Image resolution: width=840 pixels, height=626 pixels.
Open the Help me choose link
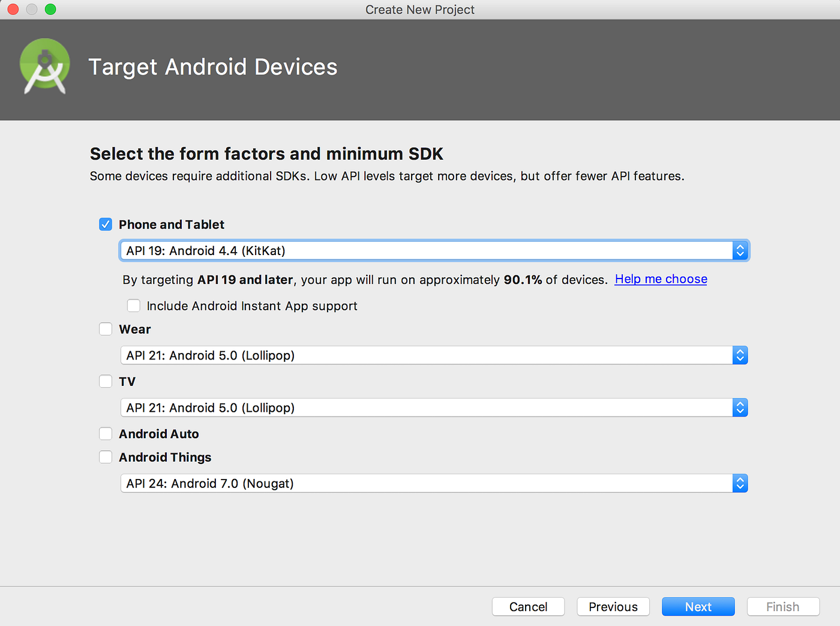660,279
